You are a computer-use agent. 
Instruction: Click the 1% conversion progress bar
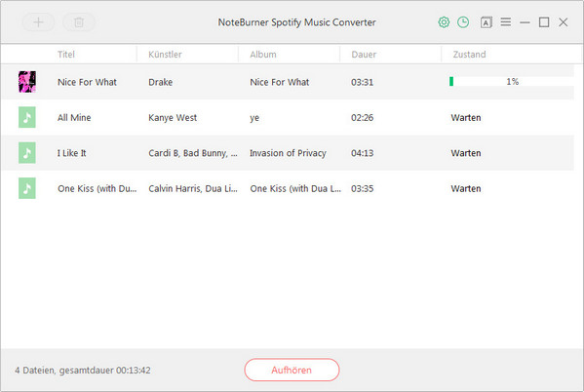point(511,82)
